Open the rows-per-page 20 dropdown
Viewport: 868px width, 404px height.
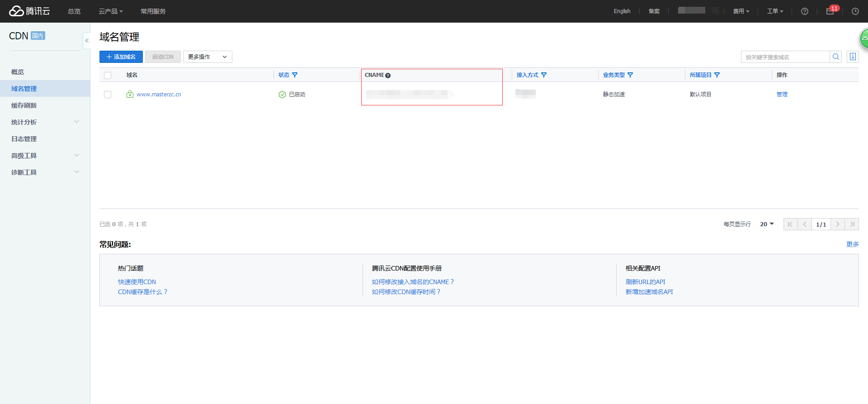point(767,224)
